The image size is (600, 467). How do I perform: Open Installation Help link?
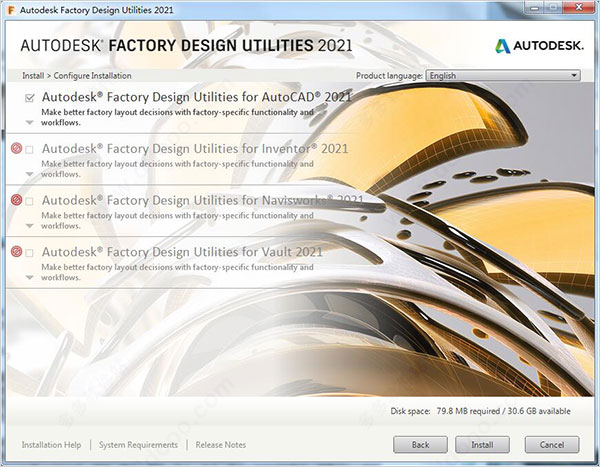click(x=51, y=445)
